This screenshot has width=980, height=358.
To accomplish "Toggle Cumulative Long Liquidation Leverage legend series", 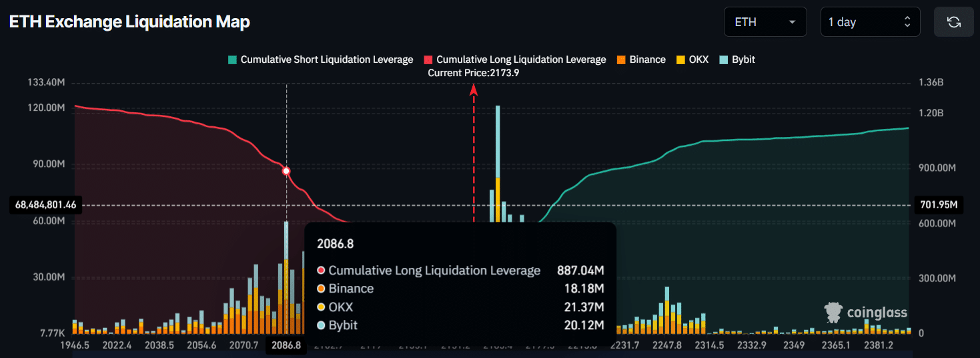I will (515, 59).
